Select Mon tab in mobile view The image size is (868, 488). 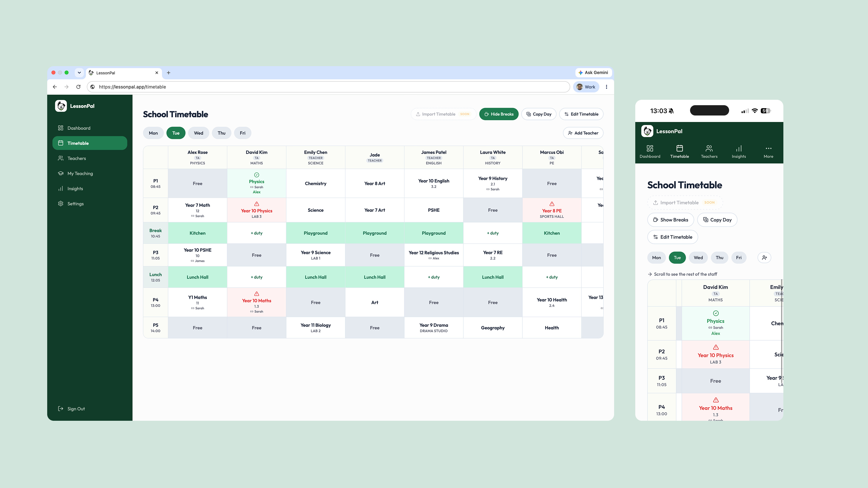[656, 258]
